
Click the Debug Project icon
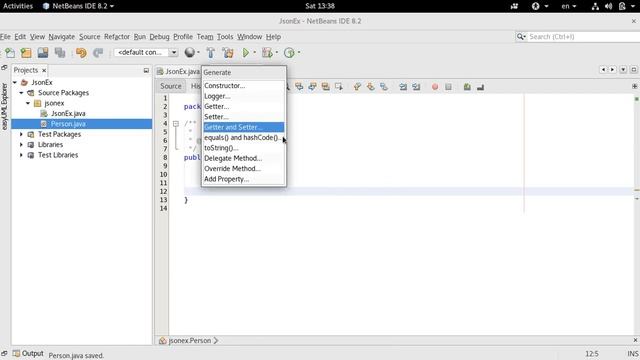pos(267,53)
